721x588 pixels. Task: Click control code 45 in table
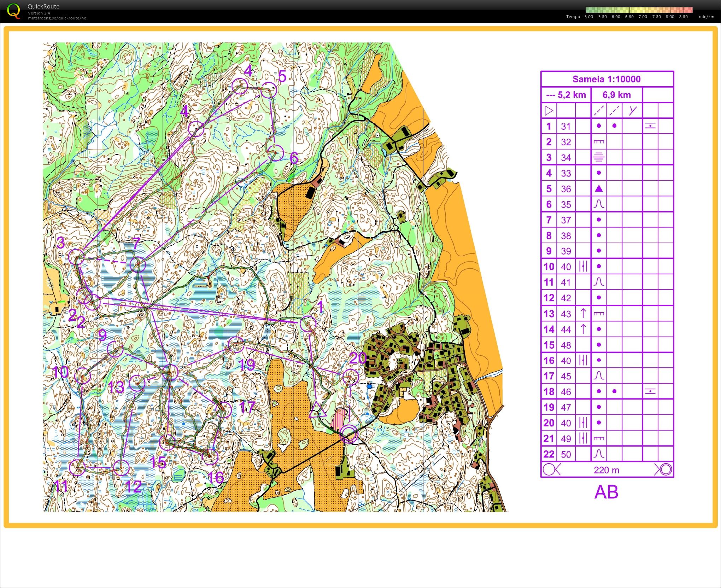566,376
